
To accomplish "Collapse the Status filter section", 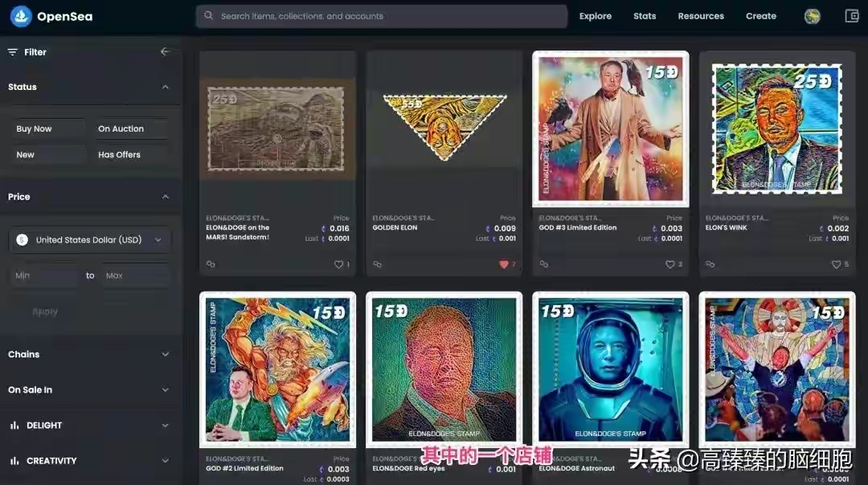I will pos(165,87).
